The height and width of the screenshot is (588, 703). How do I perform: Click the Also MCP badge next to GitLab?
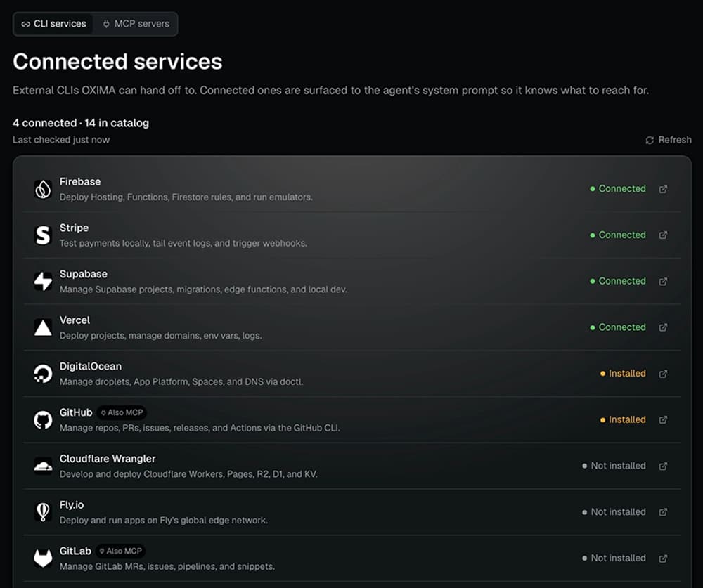(x=121, y=551)
